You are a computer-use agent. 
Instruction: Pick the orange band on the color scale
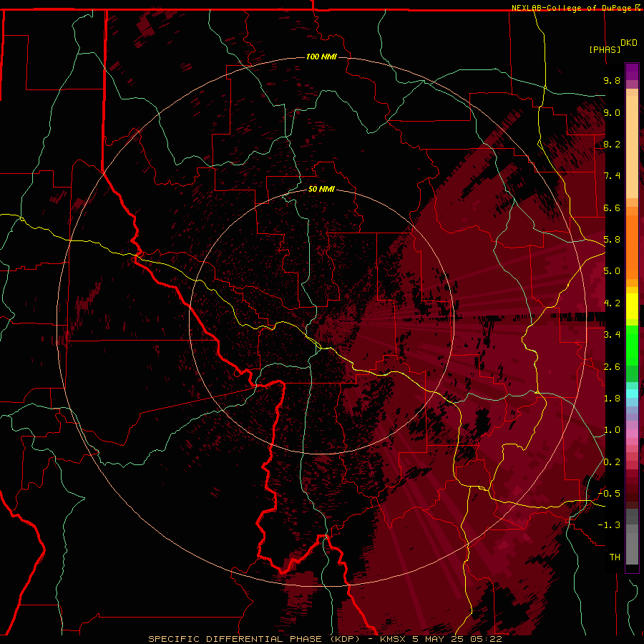632,246
